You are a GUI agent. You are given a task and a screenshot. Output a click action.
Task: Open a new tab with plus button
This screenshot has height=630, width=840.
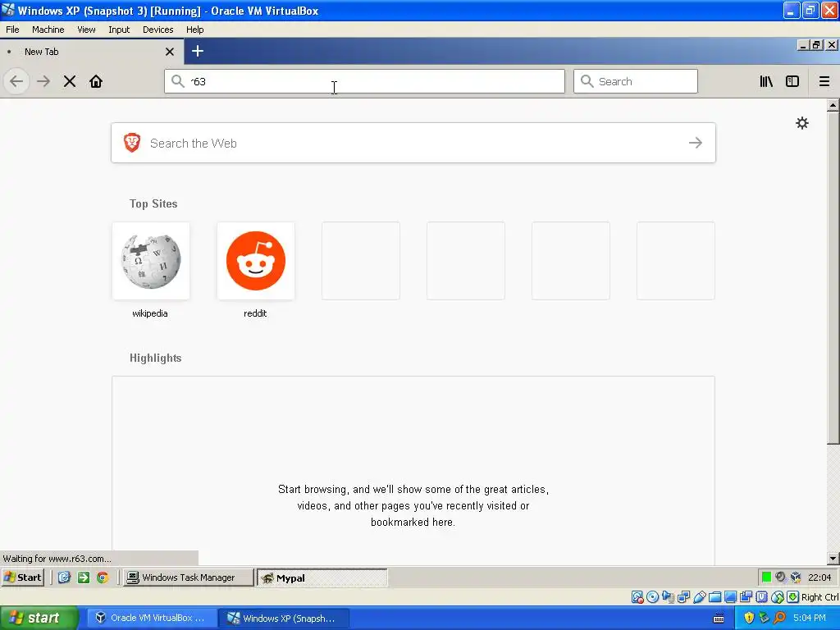click(198, 51)
